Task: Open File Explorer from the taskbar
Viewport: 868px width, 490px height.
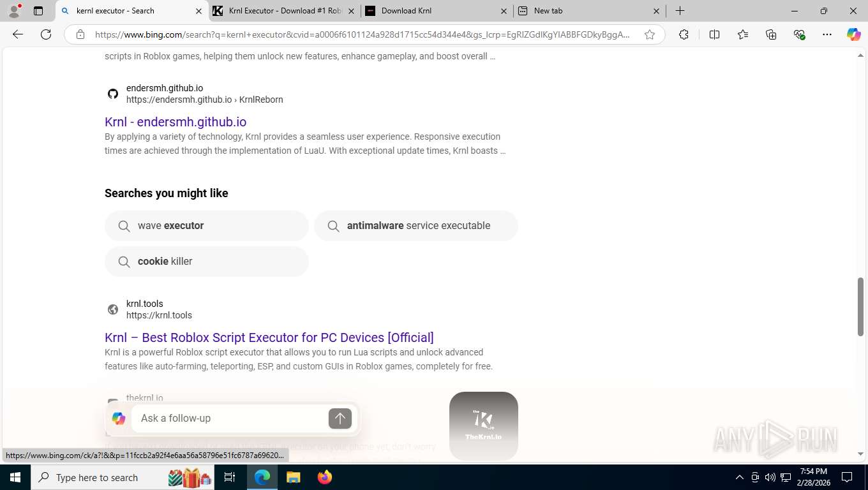Action: [x=293, y=477]
